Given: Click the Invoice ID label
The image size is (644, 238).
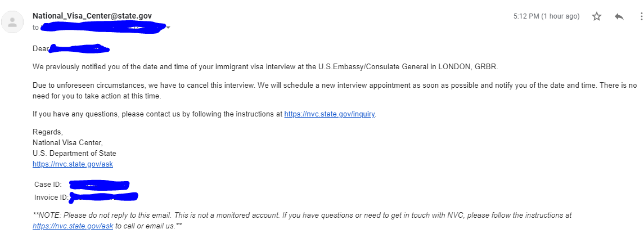Looking at the screenshot, I should [51, 197].
